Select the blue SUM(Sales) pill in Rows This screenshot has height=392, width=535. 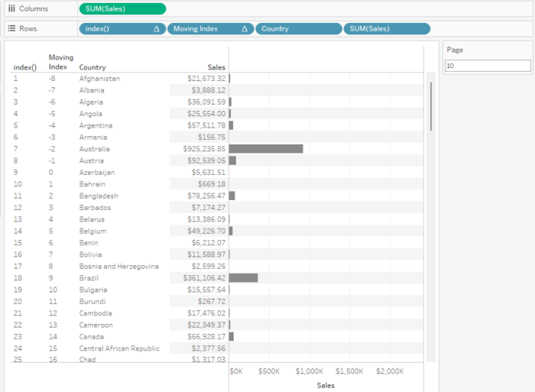pyautogui.click(x=387, y=28)
